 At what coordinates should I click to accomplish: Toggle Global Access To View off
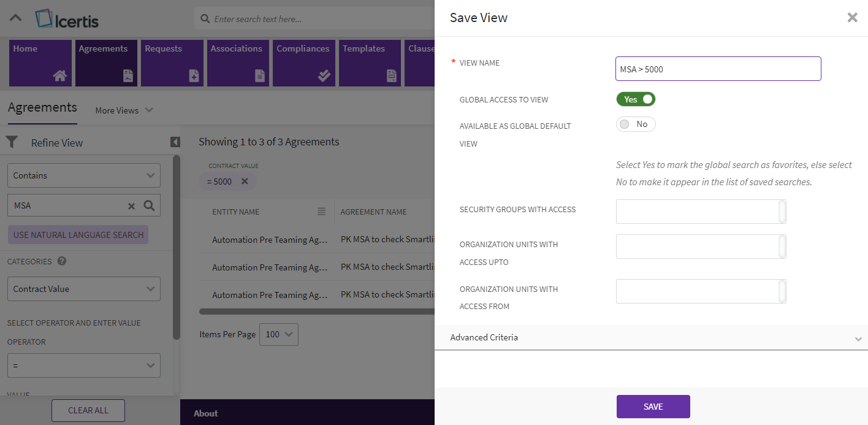(636, 99)
